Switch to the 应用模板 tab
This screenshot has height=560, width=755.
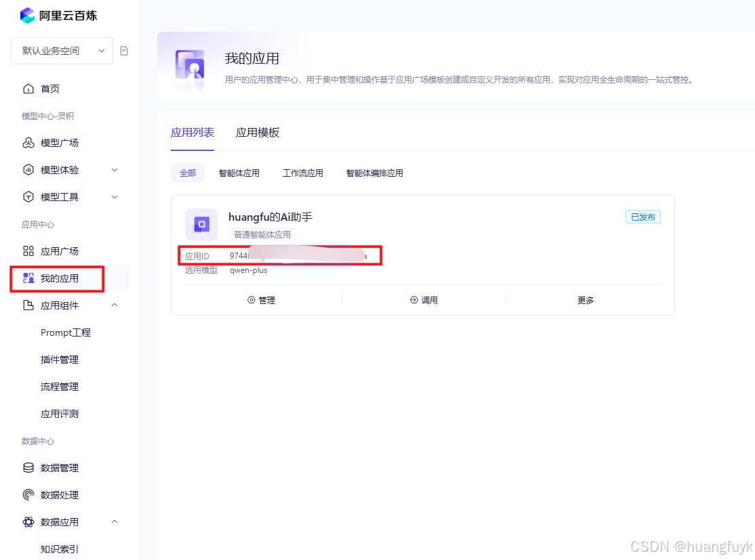[258, 133]
